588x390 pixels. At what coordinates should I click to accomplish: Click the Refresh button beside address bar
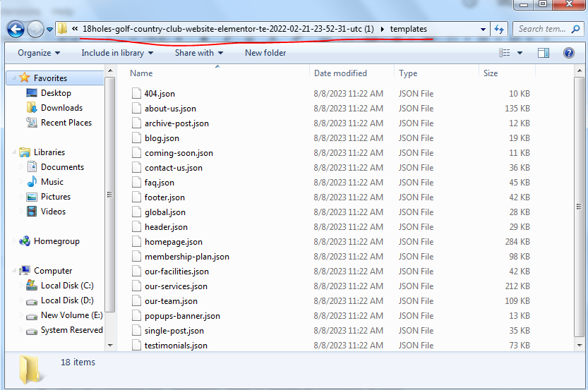click(499, 29)
